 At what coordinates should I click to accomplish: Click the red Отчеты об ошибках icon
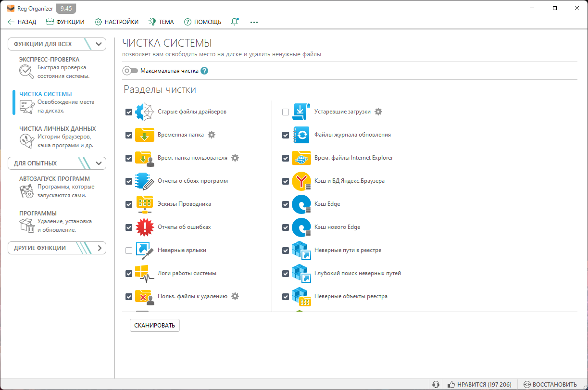(x=145, y=227)
